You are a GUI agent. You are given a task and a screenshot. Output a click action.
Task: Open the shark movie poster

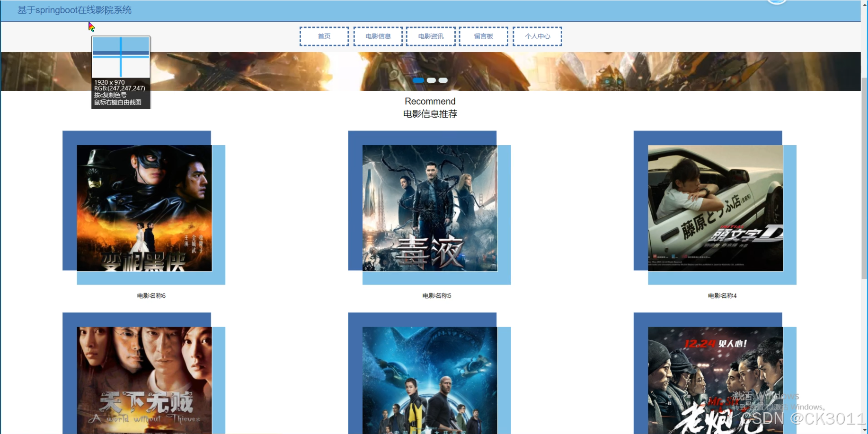430,380
